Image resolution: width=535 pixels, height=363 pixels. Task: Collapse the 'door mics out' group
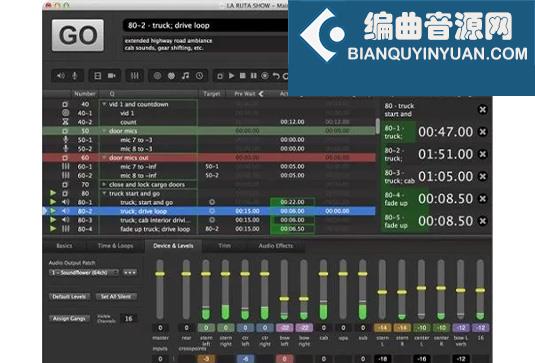click(104, 158)
